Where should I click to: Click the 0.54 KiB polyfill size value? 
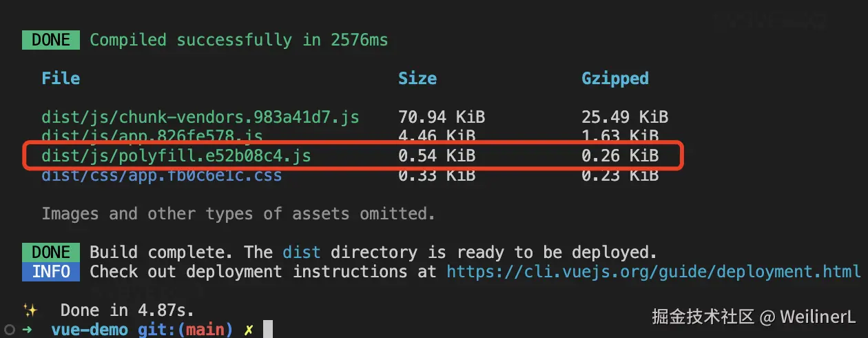tap(437, 157)
